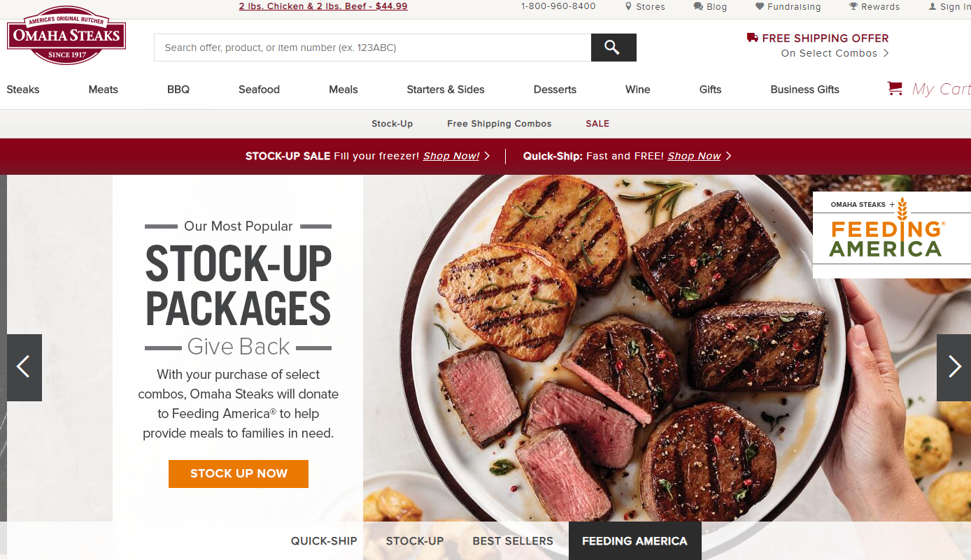Expand On Select Combos chevron

(886, 53)
